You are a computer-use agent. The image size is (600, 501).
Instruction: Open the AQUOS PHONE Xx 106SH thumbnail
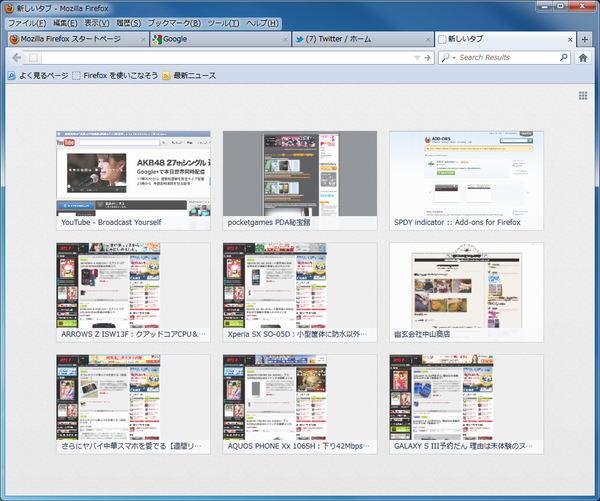coord(300,404)
